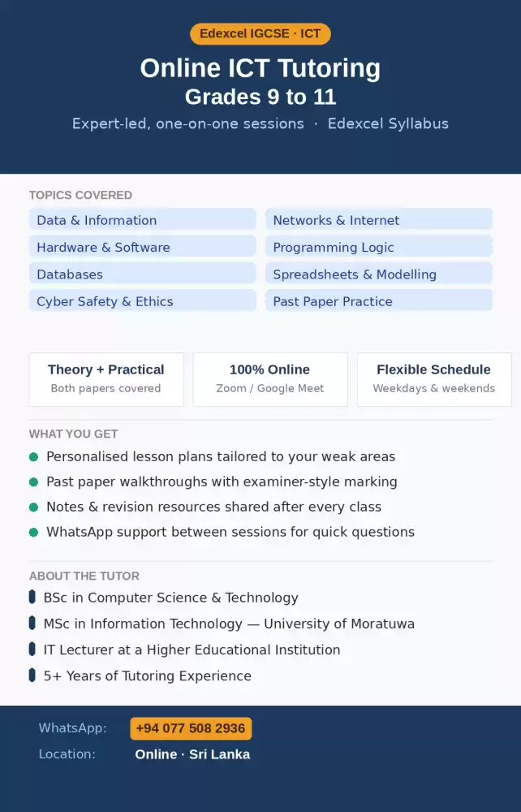Click the Online · Sri Lanka location text
The width and height of the screenshot is (521, 812).
tap(192, 754)
